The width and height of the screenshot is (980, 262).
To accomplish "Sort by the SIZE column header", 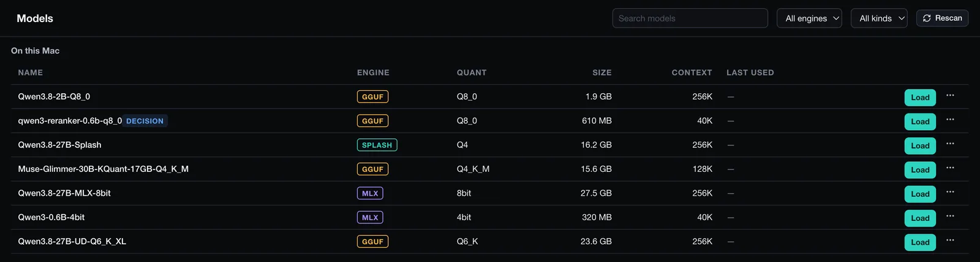I will (602, 72).
